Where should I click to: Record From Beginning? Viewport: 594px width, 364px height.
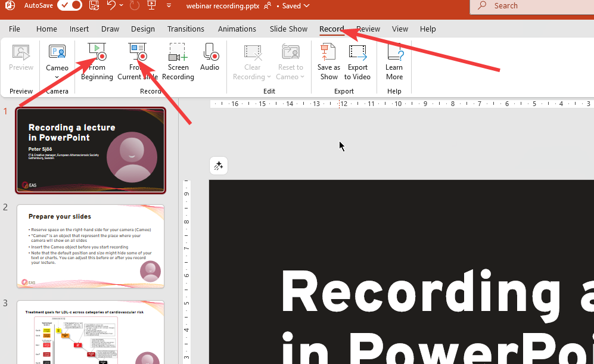coord(97,62)
